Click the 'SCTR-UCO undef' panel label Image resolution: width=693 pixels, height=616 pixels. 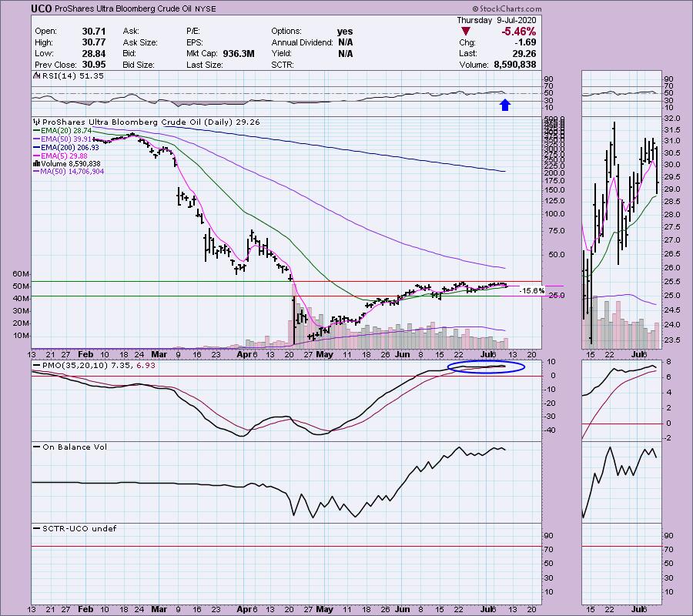coord(79,528)
